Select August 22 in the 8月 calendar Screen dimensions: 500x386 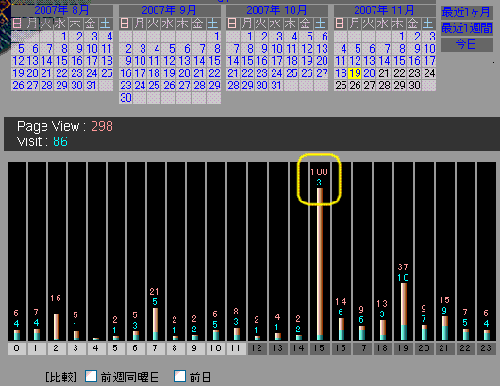tap(62, 73)
